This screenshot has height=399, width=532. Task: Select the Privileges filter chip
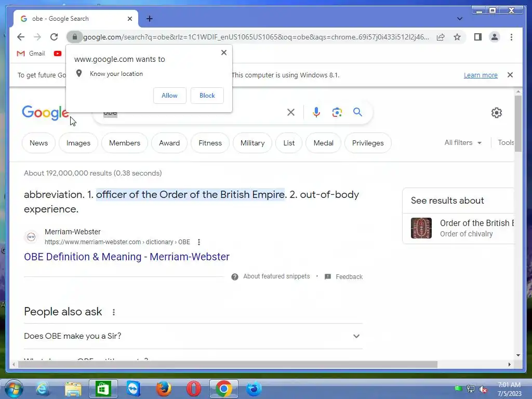[x=368, y=143]
